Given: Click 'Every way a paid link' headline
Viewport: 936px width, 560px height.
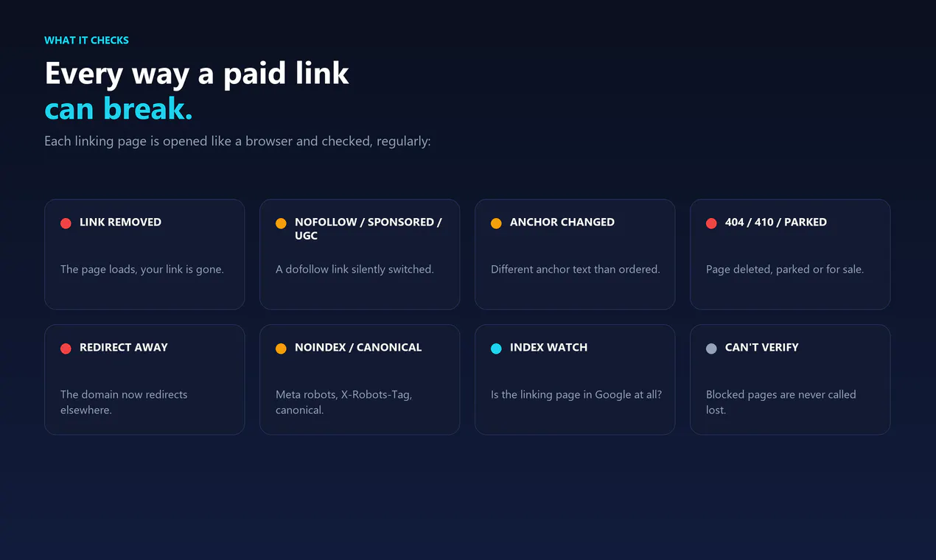Looking at the screenshot, I should pyautogui.click(x=197, y=73).
